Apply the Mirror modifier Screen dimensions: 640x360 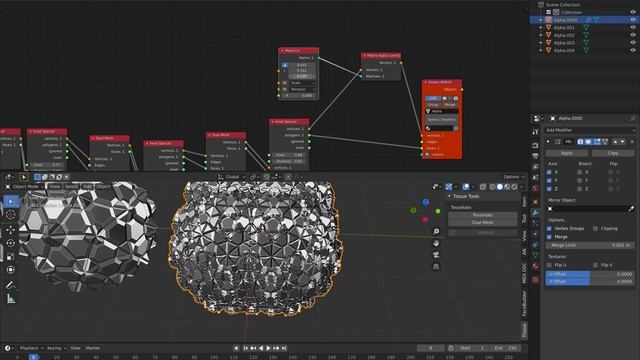pos(567,153)
